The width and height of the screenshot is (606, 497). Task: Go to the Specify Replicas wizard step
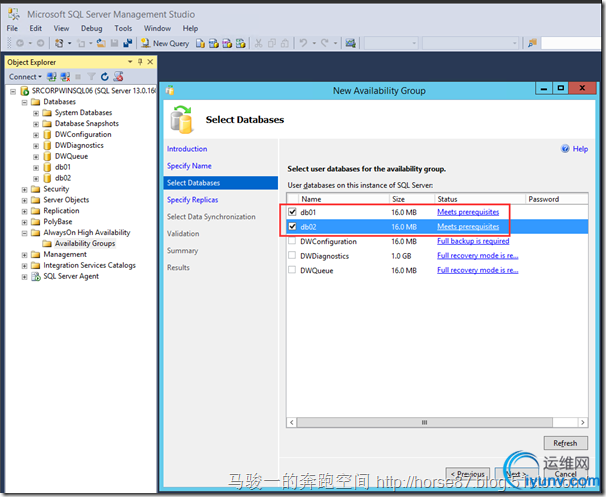click(192, 200)
